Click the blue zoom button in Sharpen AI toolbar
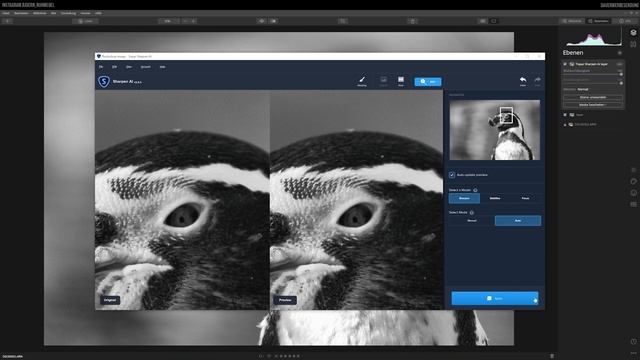The width and height of the screenshot is (640, 360). pos(428,82)
